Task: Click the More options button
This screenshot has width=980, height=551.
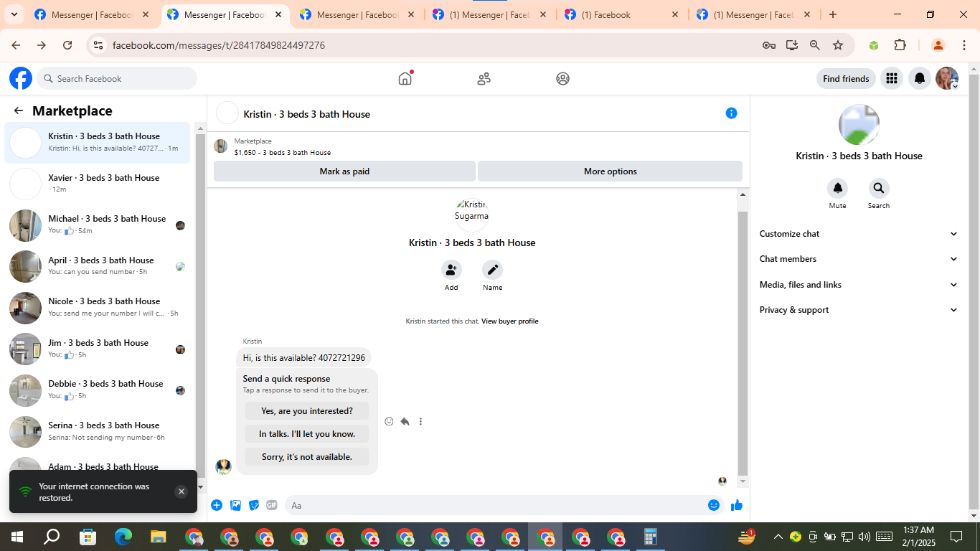Action: (611, 171)
